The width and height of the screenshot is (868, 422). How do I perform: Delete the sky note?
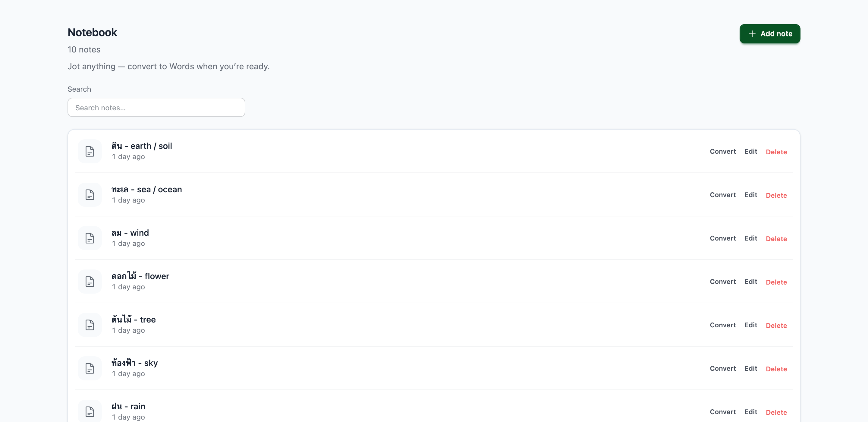[x=776, y=369]
